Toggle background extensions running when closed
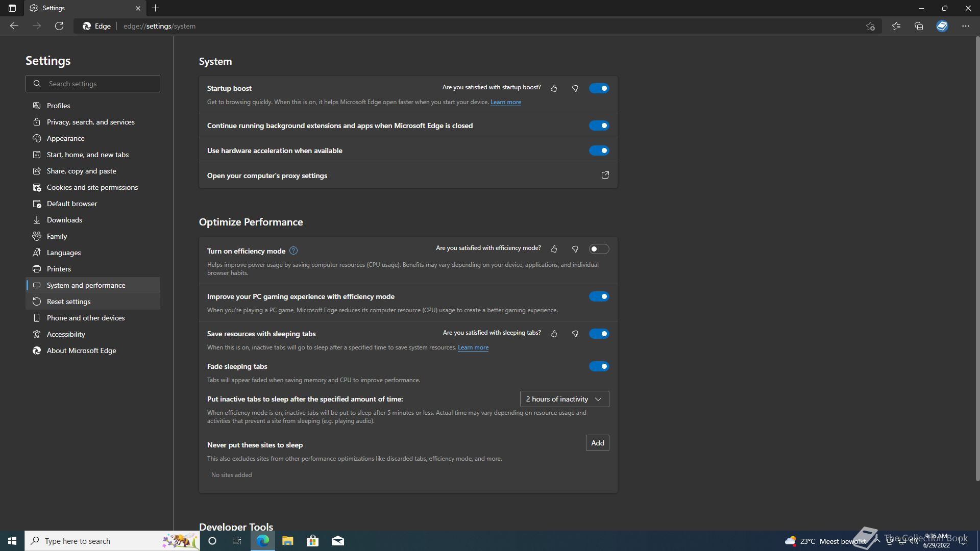The width and height of the screenshot is (980, 551). coord(599,126)
